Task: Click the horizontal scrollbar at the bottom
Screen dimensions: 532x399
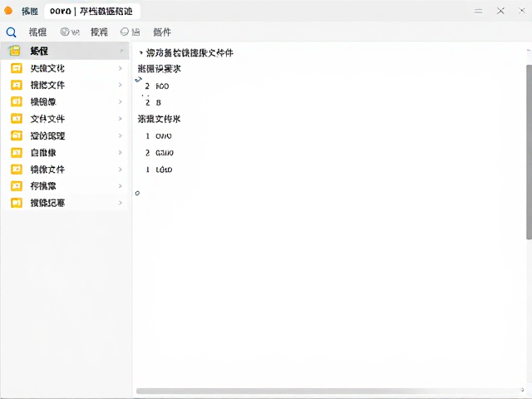Action: (x=327, y=391)
